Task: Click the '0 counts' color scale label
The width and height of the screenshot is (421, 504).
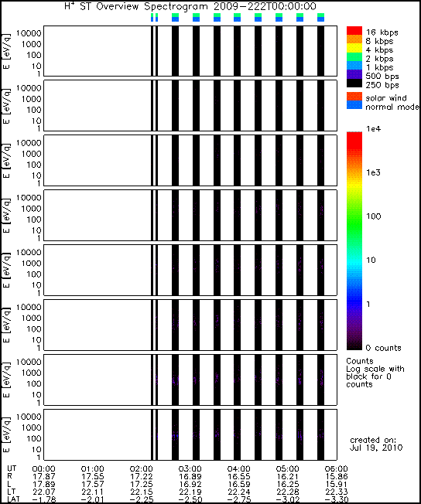Action: tap(383, 348)
